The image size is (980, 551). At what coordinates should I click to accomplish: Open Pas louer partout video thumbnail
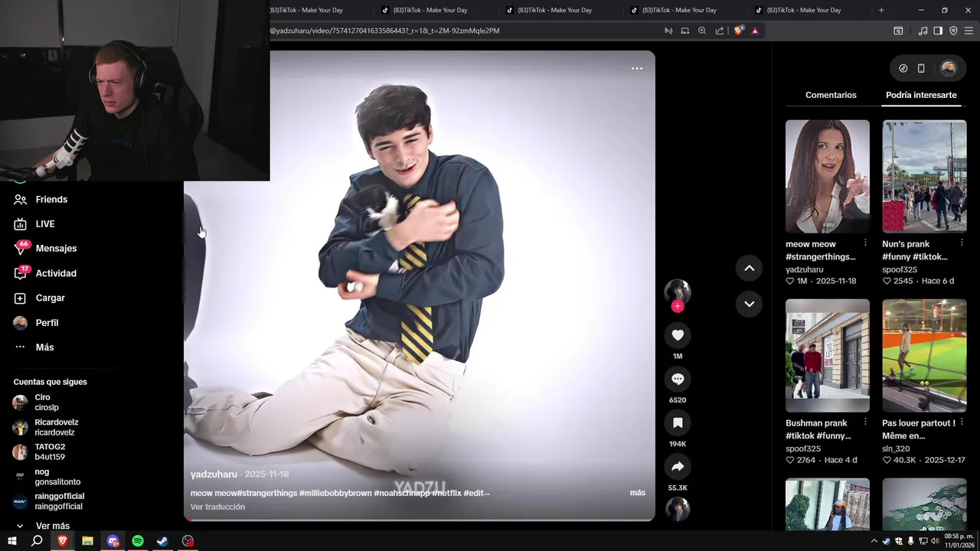[924, 355]
